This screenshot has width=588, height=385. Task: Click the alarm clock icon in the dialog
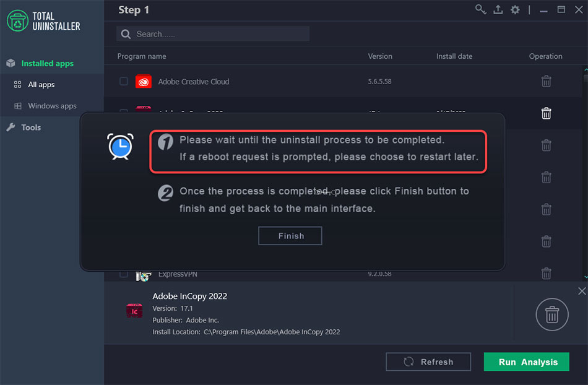(120, 146)
